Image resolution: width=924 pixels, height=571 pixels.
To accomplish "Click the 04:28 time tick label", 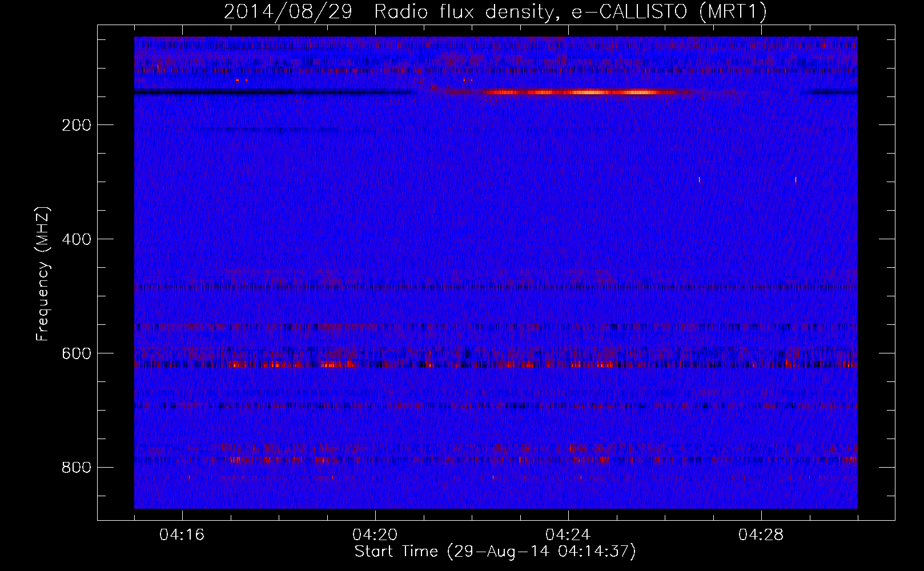I will point(761,535).
